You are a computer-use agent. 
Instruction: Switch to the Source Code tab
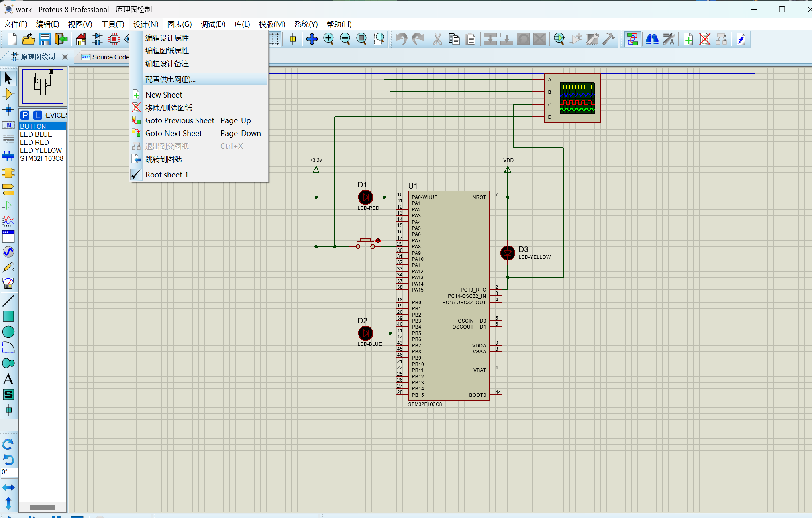[104, 57]
